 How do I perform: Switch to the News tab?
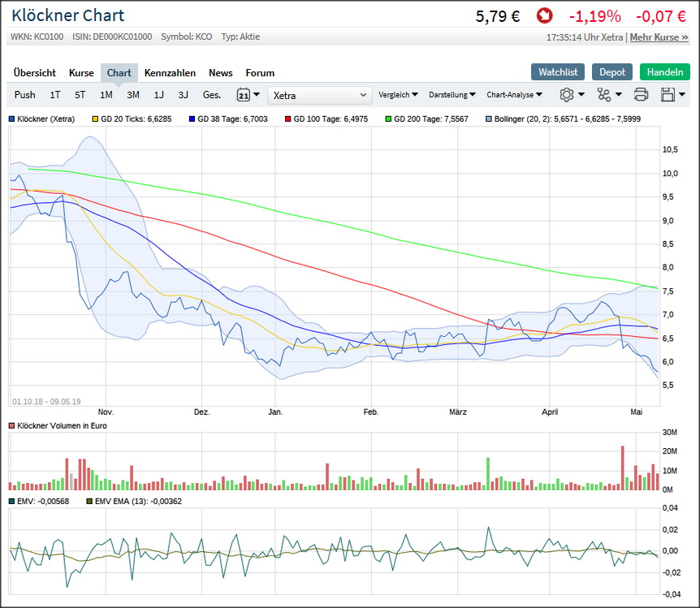(x=221, y=73)
